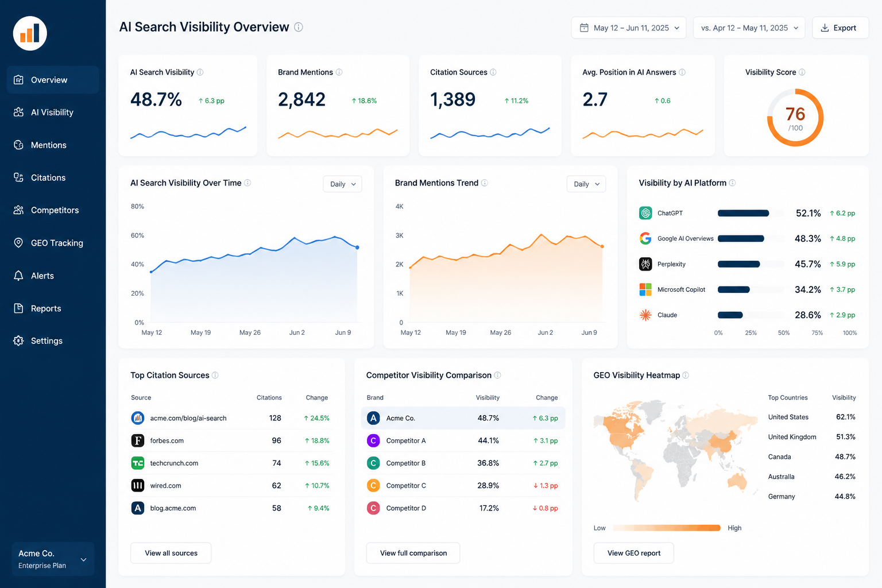882x588 pixels.
Task: Click the wired.com favicon
Action: pos(138,486)
